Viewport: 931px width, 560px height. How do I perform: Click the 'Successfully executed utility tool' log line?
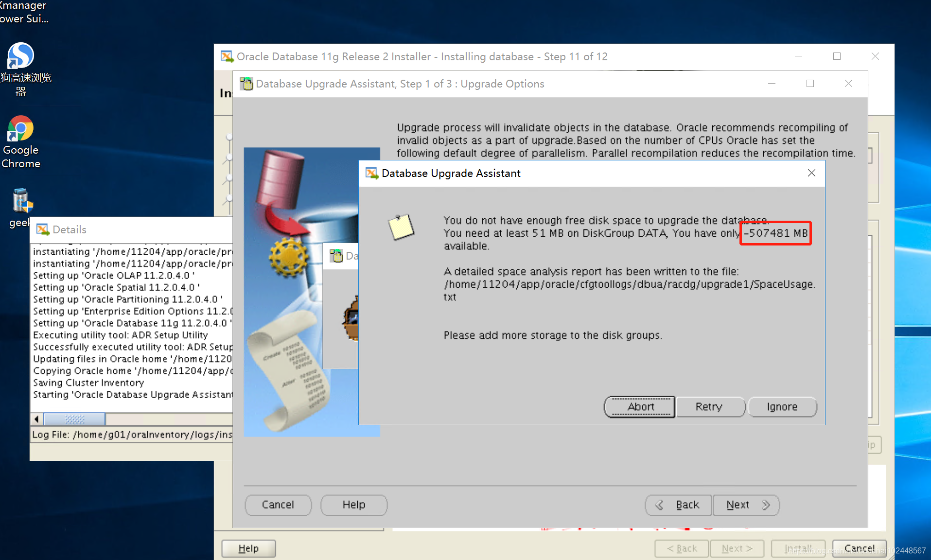tap(133, 347)
